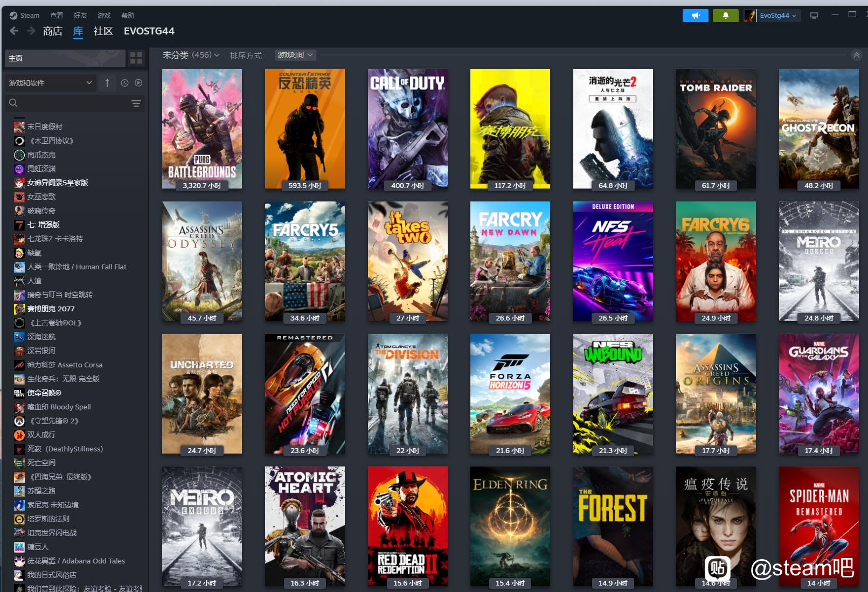
Task: Open the Red Dead Redemption II cover
Action: click(408, 526)
